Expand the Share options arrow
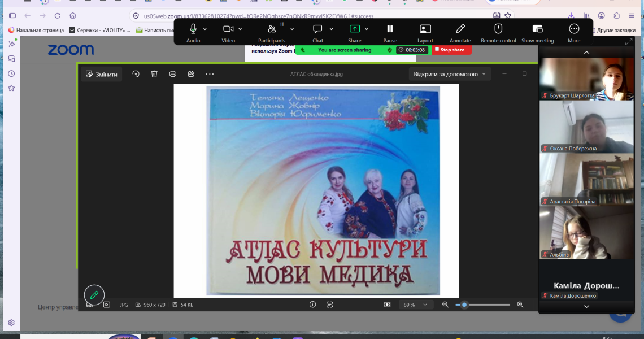Image resolution: width=644 pixels, height=339 pixels. [x=367, y=29]
